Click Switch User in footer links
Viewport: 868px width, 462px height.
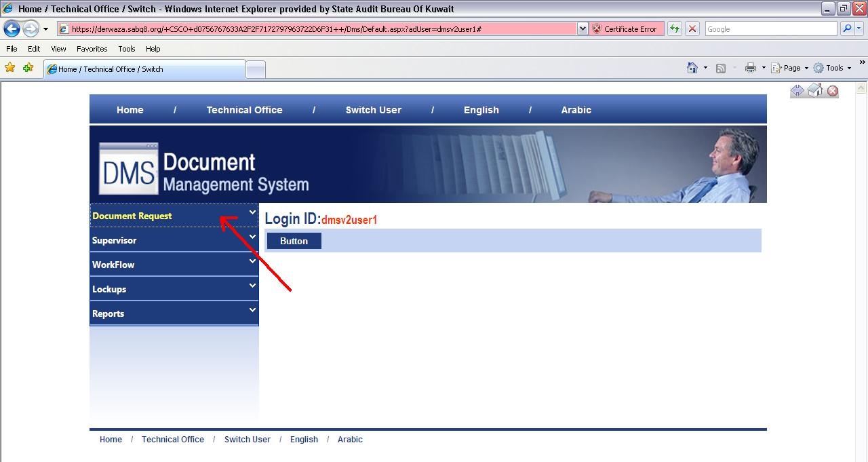pos(248,440)
